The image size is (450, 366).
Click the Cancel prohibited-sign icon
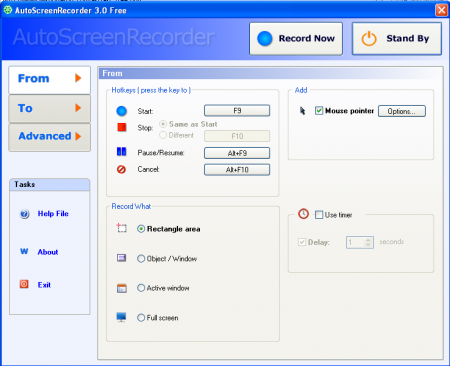[121, 169]
